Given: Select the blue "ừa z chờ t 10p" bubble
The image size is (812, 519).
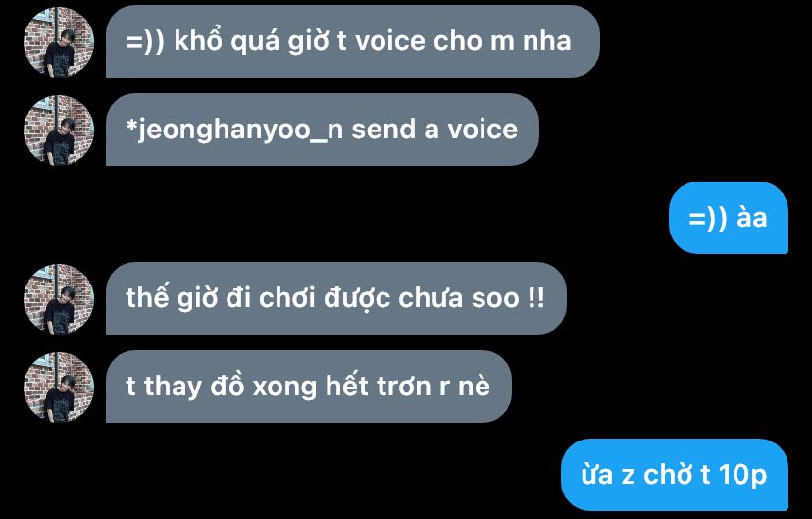Looking at the screenshot, I should point(675,475).
